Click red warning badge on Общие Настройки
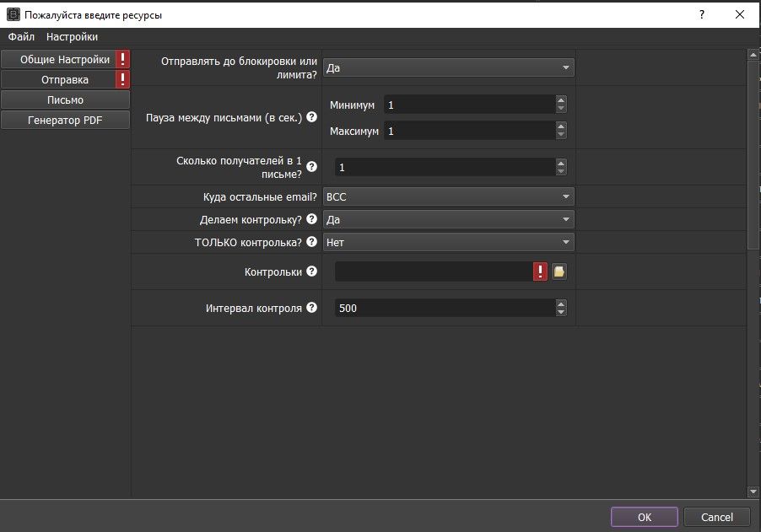761x532 pixels. [123, 59]
